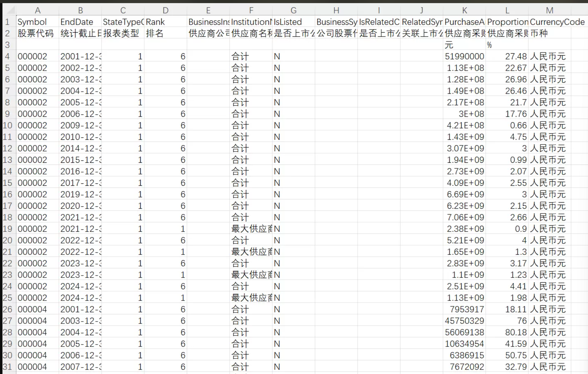Select column L header
Screen dimensions: 588x374
[507, 11]
